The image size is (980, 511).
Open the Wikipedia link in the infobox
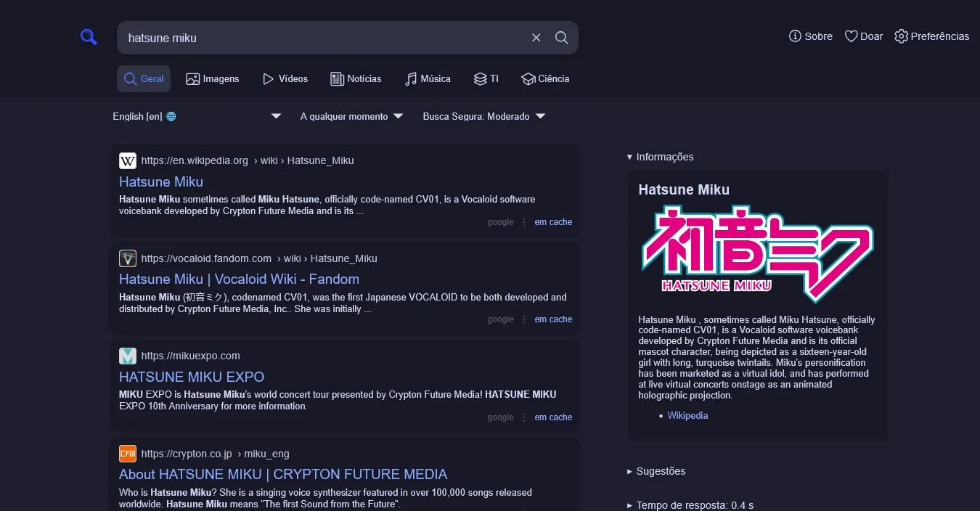[687, 416]
